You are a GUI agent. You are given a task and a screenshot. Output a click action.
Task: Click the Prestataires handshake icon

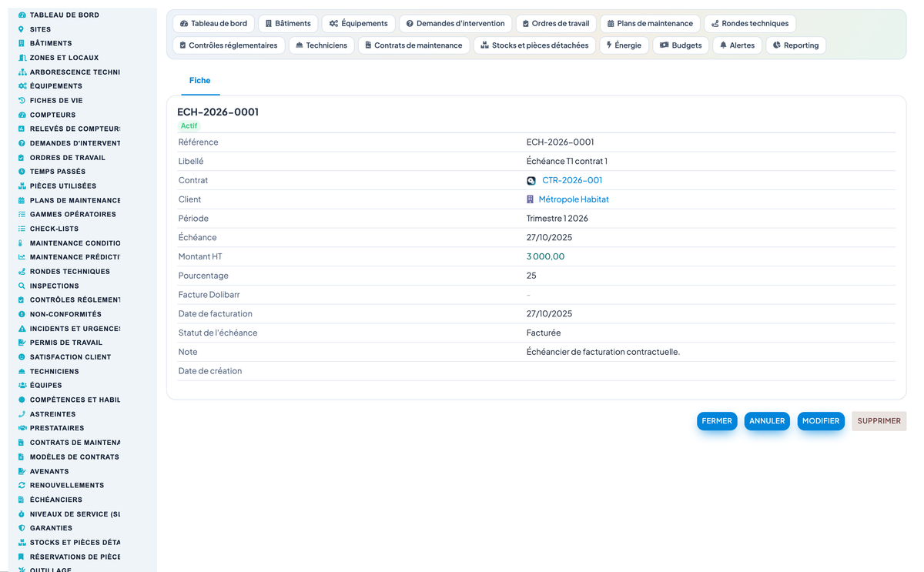[x=22, y=428]
